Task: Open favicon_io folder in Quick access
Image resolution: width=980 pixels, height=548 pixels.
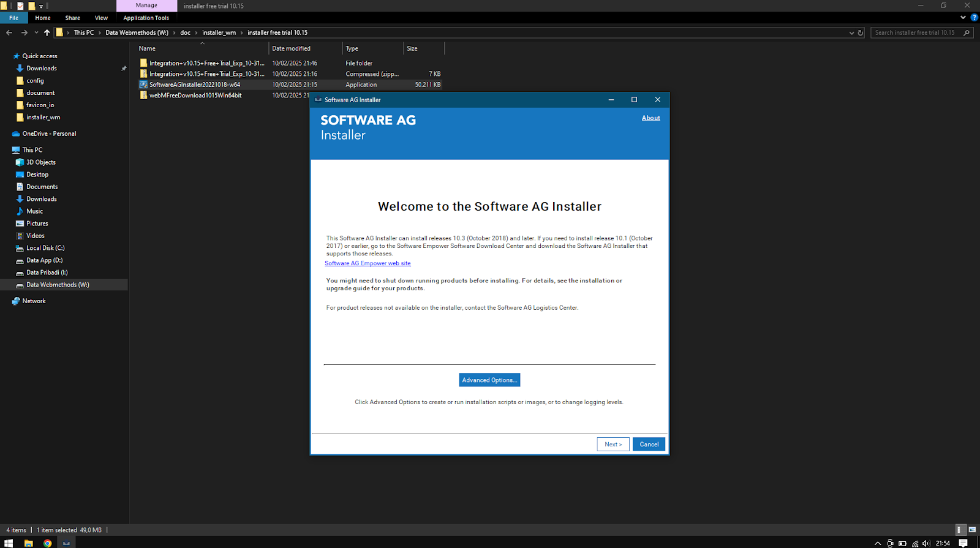Action: click(40, 105)
